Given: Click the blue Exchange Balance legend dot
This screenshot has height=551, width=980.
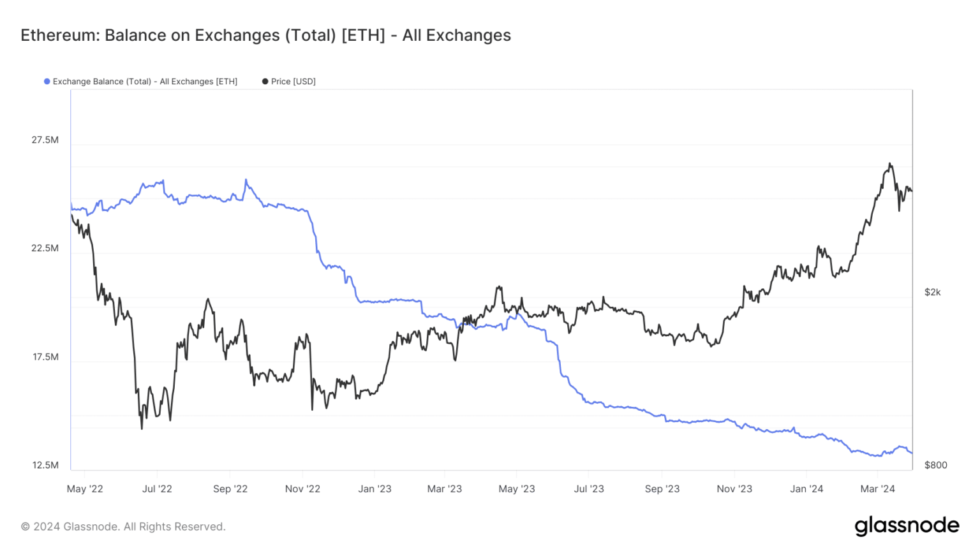Looking at the screenshot, I should (47, 82).
